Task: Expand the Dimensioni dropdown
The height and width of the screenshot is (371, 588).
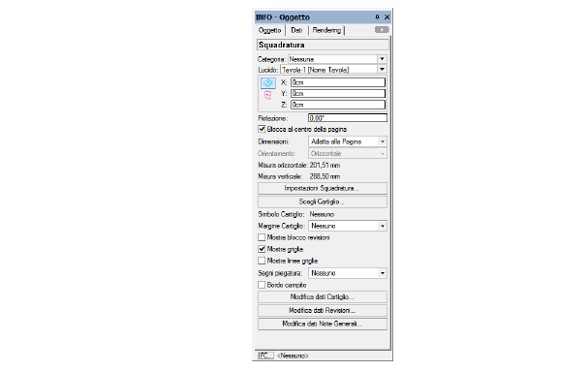Action: pyautogui.click(x=347, y=141)
